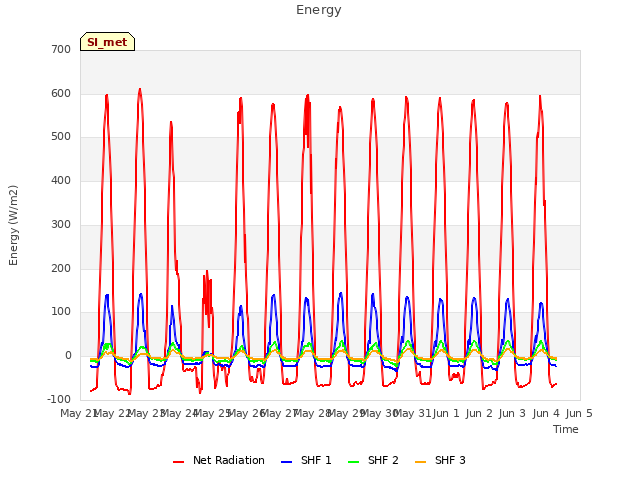This screenshot has width=640, height=480.
Task: Toggle SHF 3 series in legend
Action: pyautogui.click(x=440, y=460)
